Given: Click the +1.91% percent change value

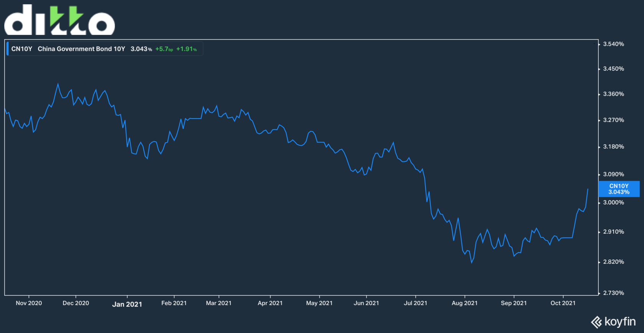Looking at the screenshot, I should pyautogui.click(x=186, y=49).
